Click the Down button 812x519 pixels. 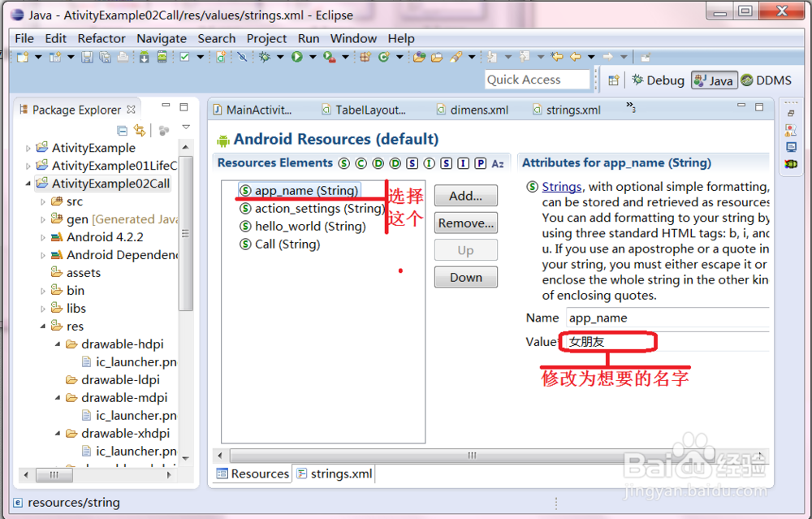465,277
